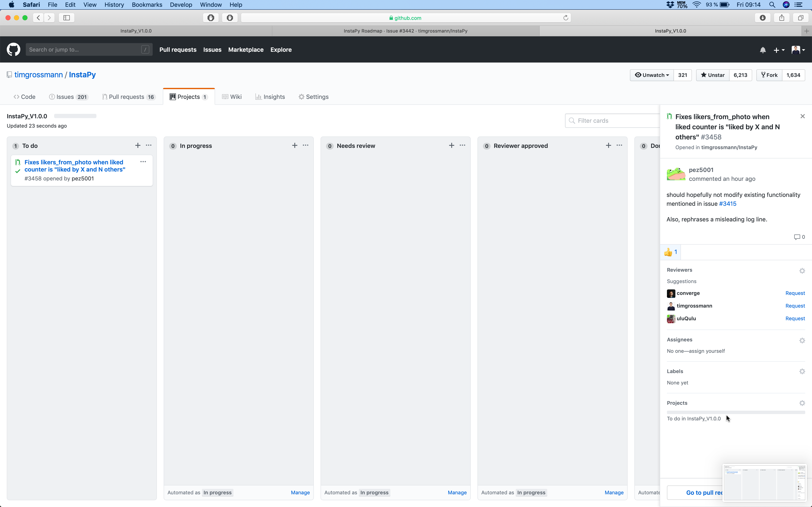The image size is (812, 507).
Task: Click the comment icon on pez5001's comment
Action: 798,237
